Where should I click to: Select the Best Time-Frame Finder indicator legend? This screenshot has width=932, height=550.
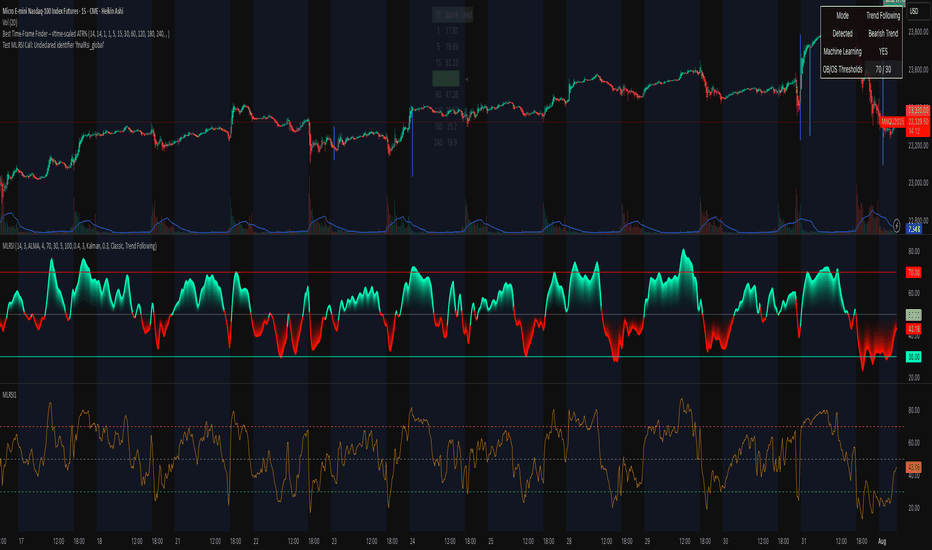tap(86, 34)
